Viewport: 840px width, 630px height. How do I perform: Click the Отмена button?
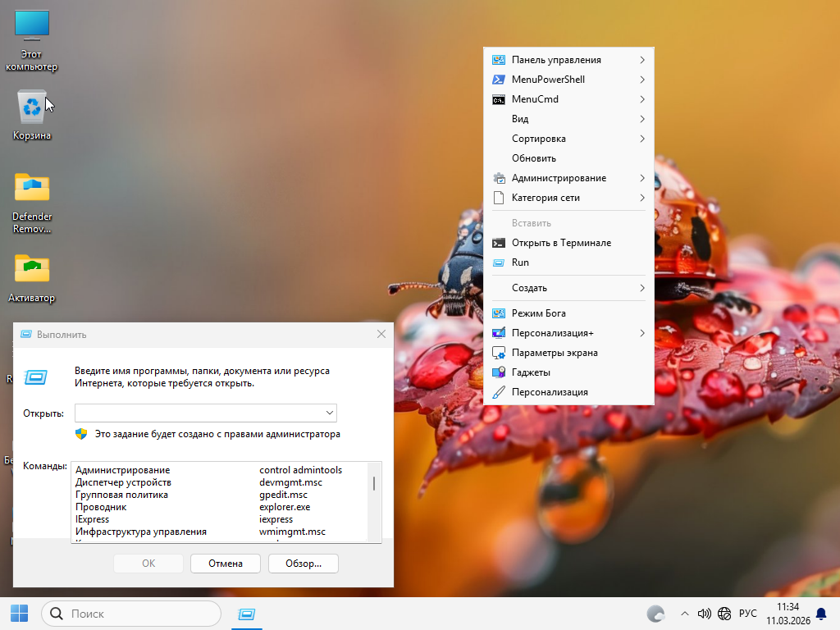[225, 564]
